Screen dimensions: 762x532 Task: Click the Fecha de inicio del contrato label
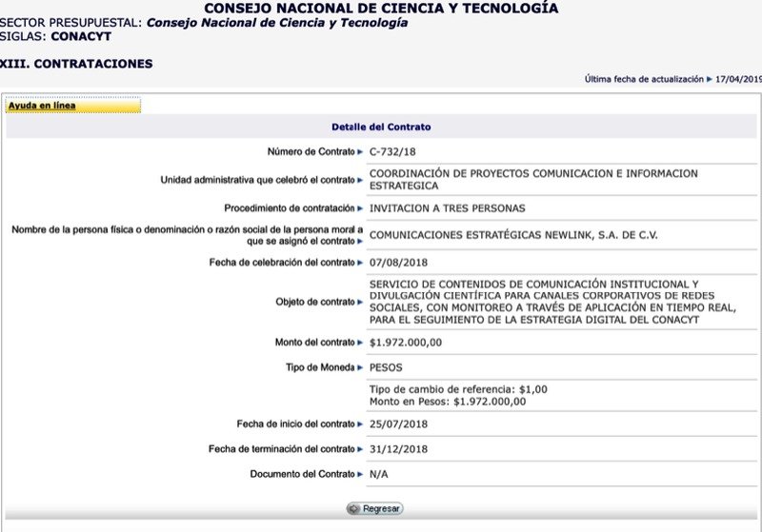295,424
